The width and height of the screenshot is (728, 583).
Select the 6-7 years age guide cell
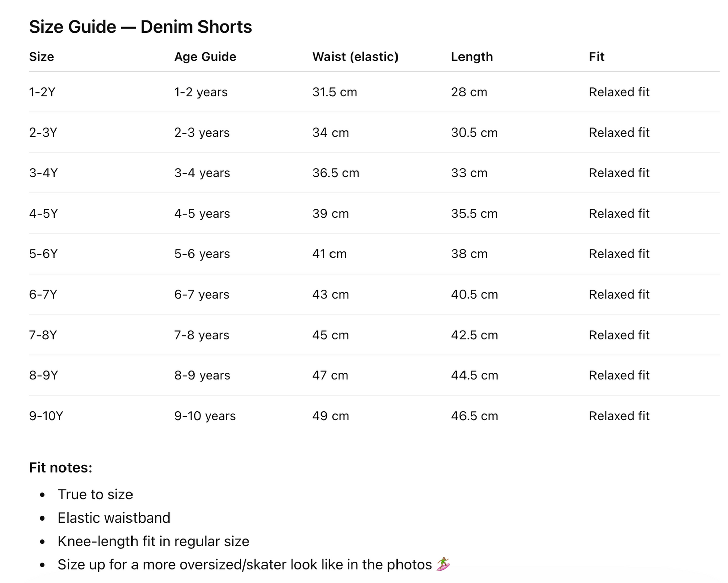[202, 295]
